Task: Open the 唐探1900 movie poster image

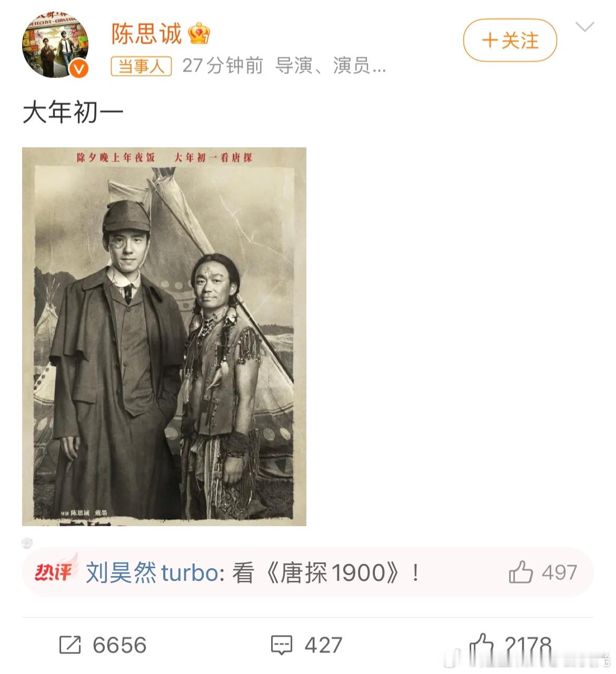Action: click(164, 336)
